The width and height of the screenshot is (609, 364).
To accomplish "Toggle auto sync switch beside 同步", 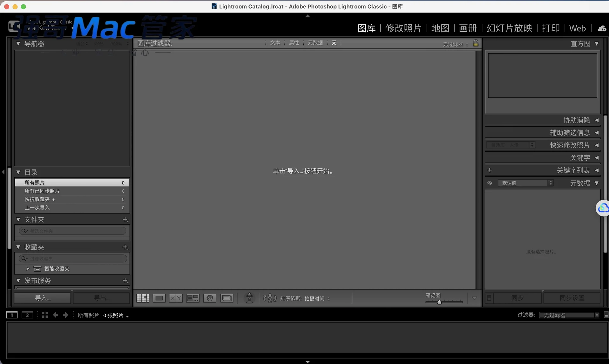I will pyautogui.click(x=489, y=298).
